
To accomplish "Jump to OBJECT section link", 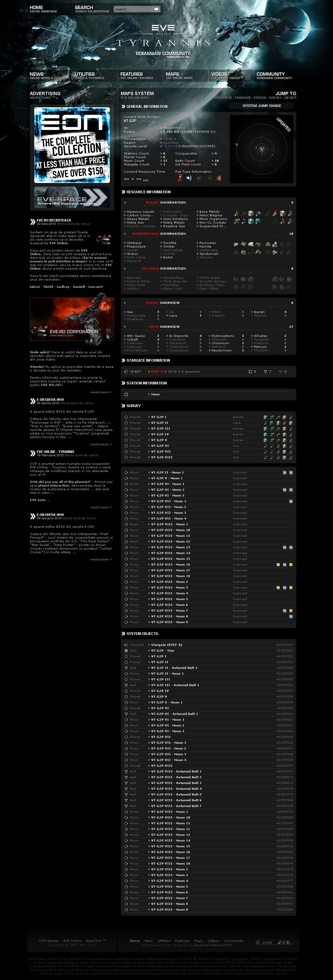I will click(290, 98).
